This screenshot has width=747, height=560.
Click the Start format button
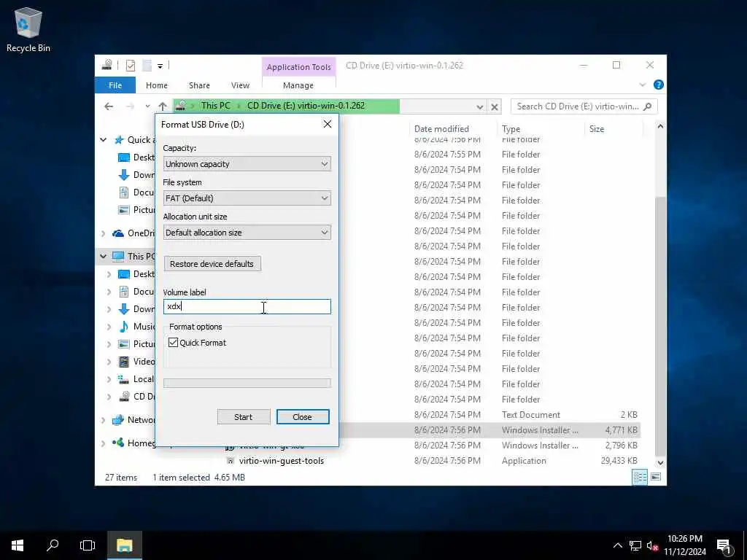click(x=244, y=417)
